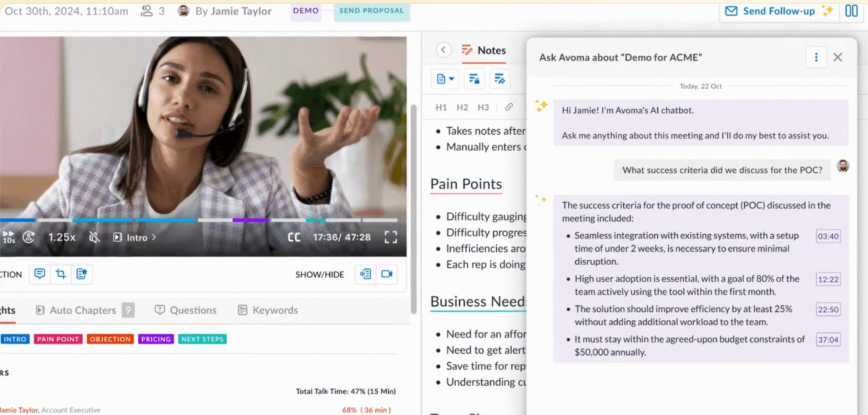
Task: Collapse panel with back chevron near Notes
Action: tap(443, 50)
